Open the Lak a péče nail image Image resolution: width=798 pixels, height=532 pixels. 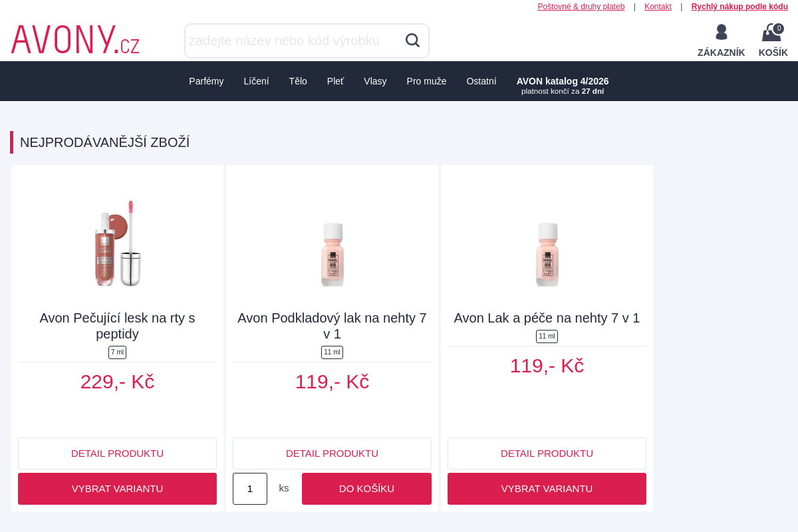click(547, 254)
